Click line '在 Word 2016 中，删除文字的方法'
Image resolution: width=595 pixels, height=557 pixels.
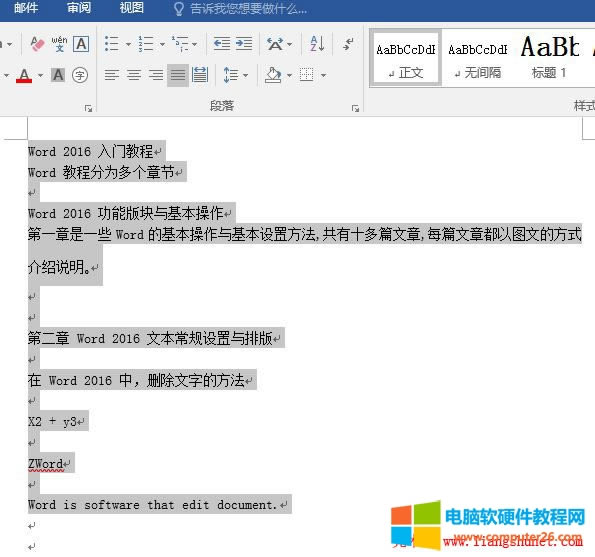point(136,380)
